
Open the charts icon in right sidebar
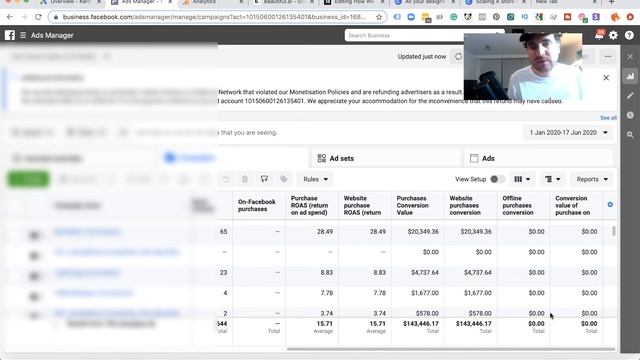pos(630,76)
